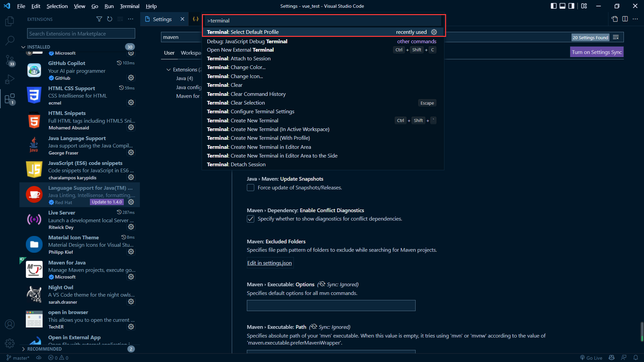Select Terminal: Detach Session command
This screenshot has height=362, width=644.
323,165
